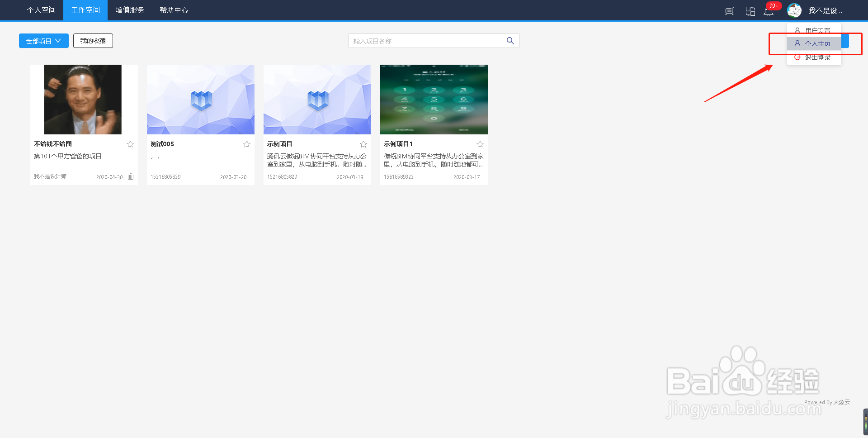Open the 我不是设 account dropdown

826,10
